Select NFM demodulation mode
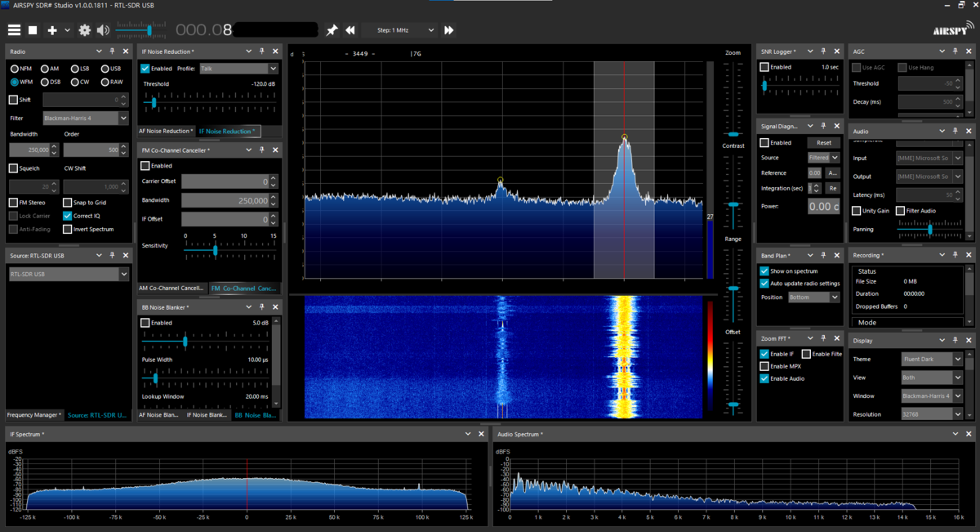 (15, 69)
